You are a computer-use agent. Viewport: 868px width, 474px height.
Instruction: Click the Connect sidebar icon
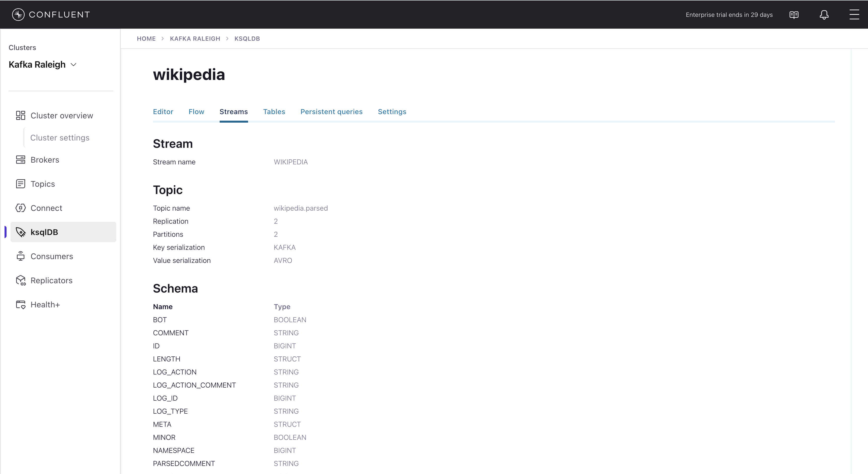click(21, 208)
